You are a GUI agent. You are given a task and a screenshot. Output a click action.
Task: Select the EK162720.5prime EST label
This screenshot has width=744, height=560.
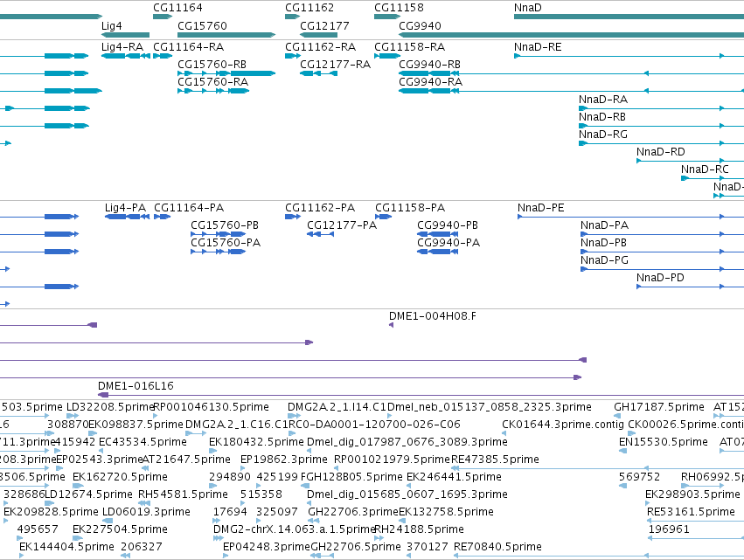(x=120, y=477)
